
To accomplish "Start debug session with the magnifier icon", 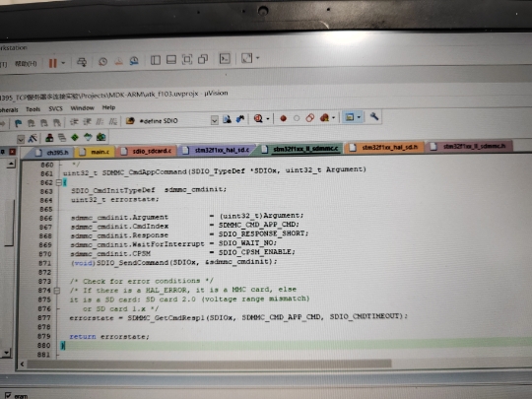I will 258,118.
